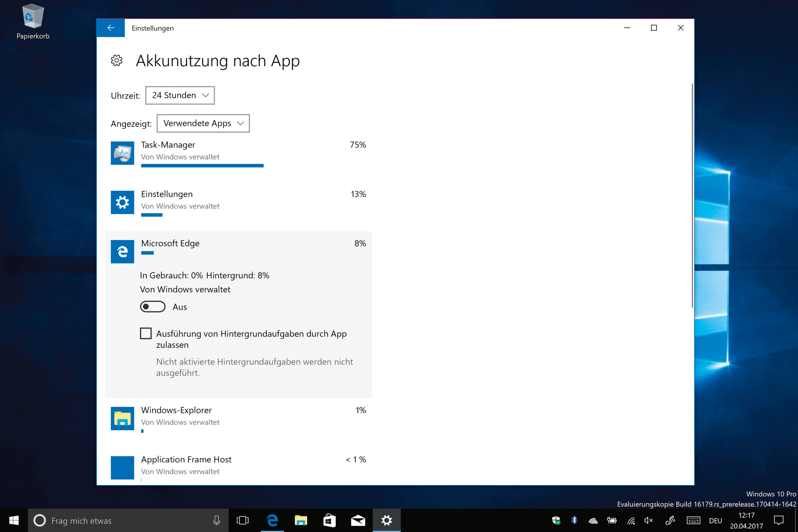Open Windows Store from taskbar
Viewport: 798px width, 532px height.
pos(329,520)
